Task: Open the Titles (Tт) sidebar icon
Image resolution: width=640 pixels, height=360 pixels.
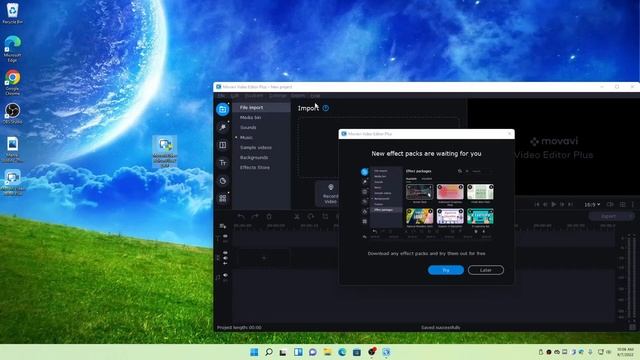Action: click(x=222, y=163)
